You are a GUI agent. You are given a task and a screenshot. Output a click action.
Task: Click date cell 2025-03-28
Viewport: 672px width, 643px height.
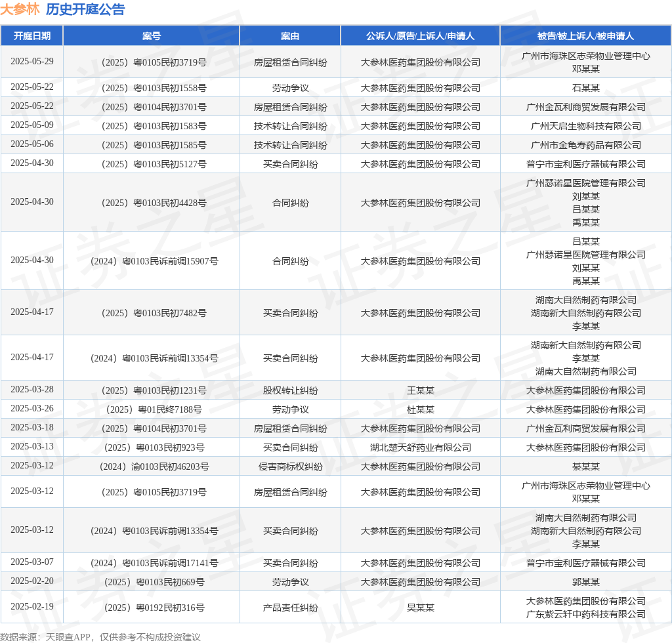click(32, 389)
